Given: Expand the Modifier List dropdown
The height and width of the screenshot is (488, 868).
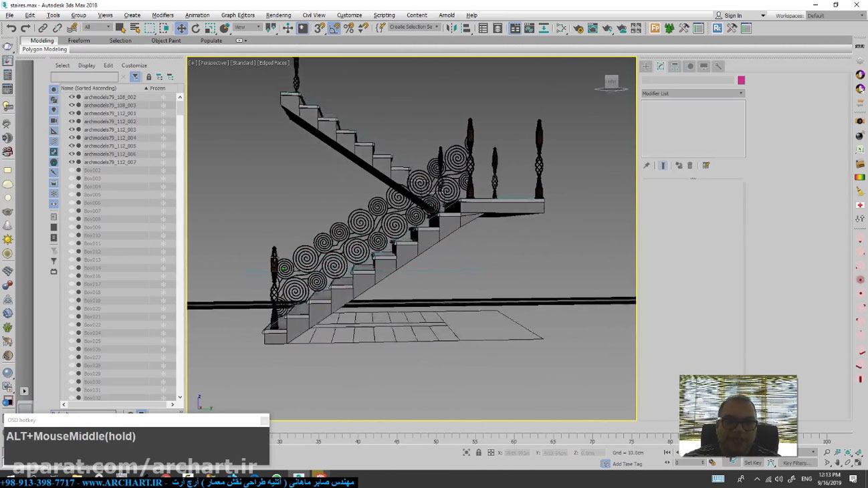Looking at the screenshot, I should click(x=693, y=94).
